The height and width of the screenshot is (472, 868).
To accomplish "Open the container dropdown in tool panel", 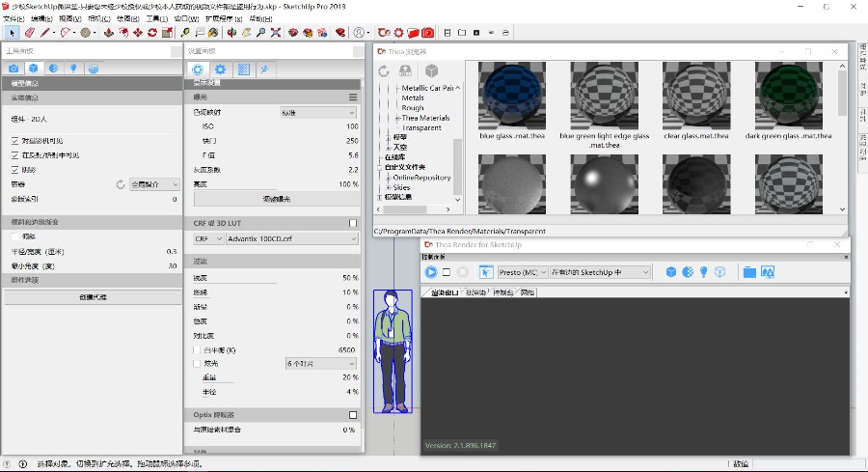I will click(154, 184).
